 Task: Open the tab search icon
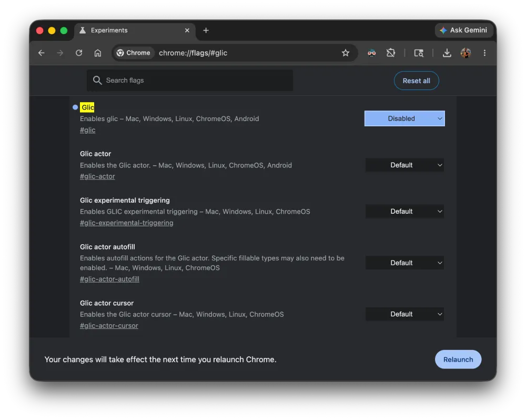pyautogui.click(x=419, y=53)
